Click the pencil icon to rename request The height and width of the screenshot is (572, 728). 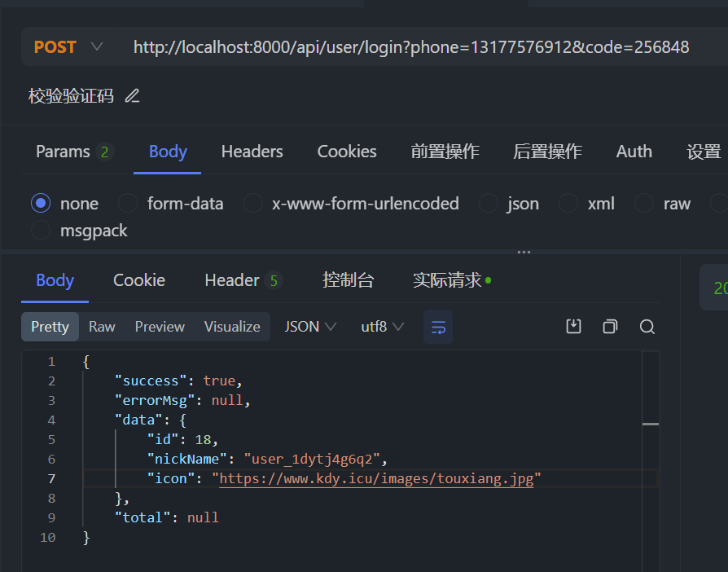[132, 96]
